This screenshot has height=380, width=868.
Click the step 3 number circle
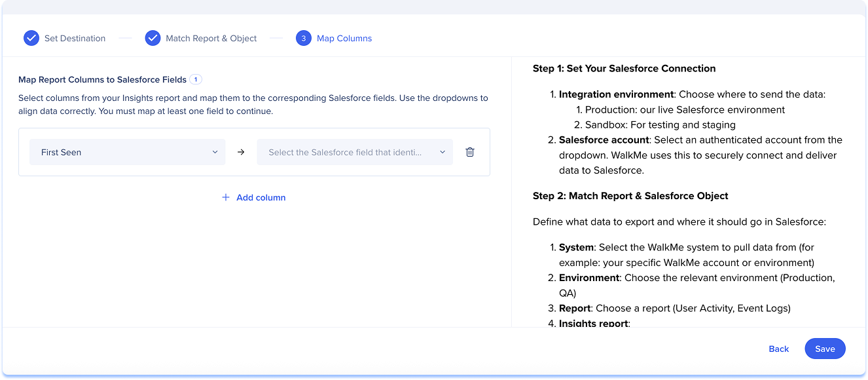point(304,38)
